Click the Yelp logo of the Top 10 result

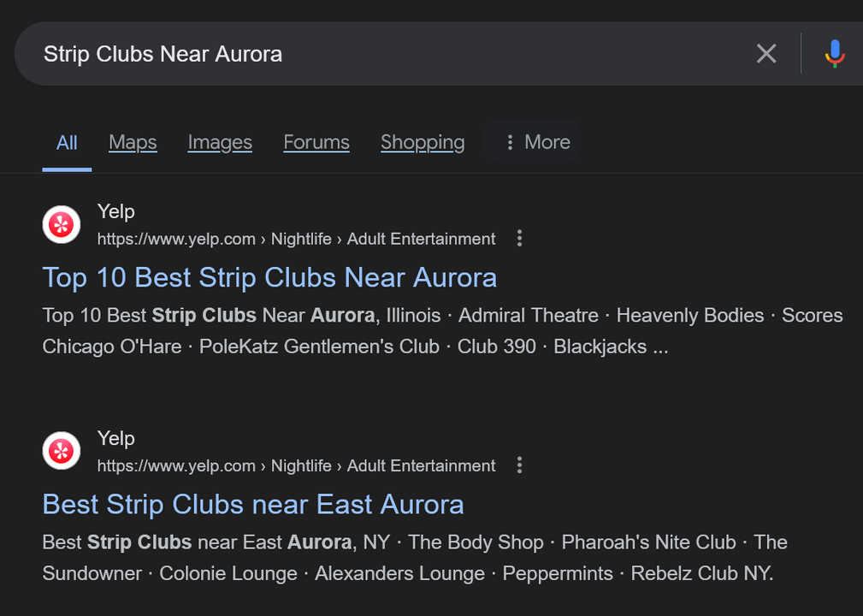click(x=62, y=225)
